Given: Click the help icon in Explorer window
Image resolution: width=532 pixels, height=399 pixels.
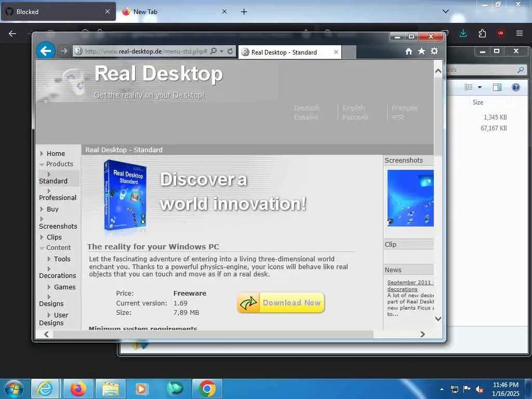Looking at the screenshot, I should (x=516, y=87).
